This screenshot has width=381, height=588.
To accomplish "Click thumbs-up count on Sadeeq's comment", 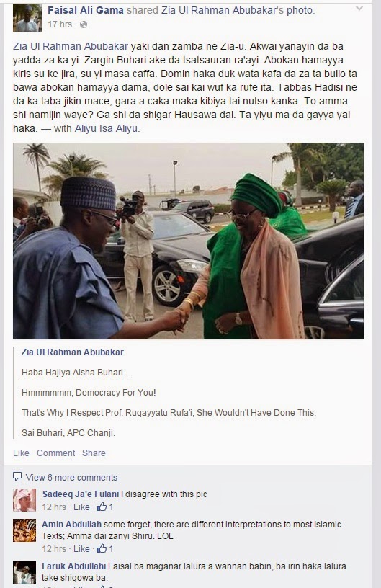I will point(105,507).
